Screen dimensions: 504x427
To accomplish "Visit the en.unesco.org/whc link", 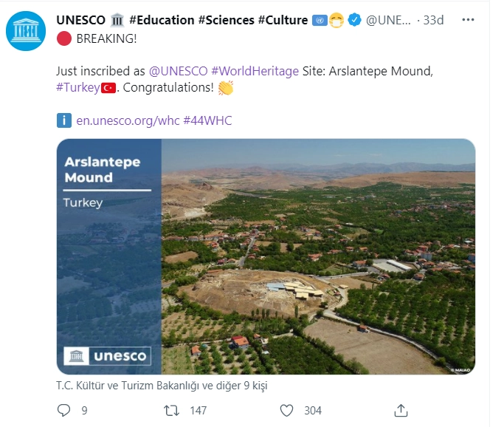I will point(128,120).
